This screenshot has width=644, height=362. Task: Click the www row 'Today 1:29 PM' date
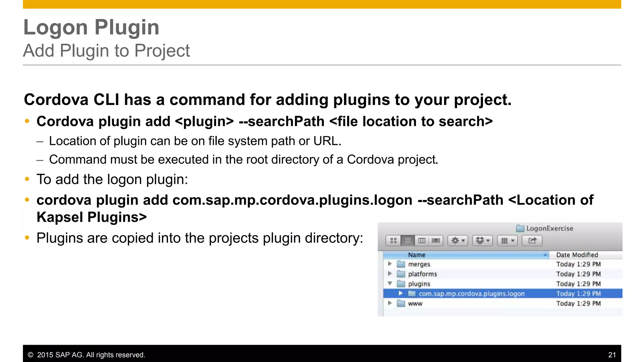pyautogui.click(x=578, y=304)
